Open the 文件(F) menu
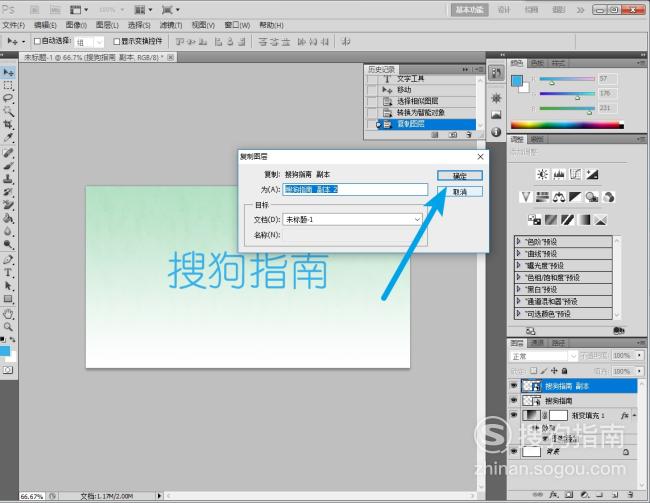Viewport: 650px width, 503px height. click(x=14, y=25)
